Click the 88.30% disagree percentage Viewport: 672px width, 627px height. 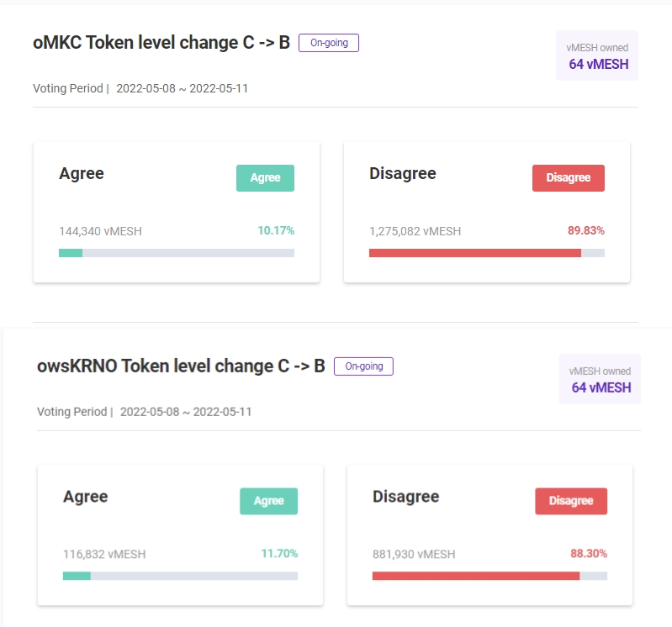click(589, 554)
